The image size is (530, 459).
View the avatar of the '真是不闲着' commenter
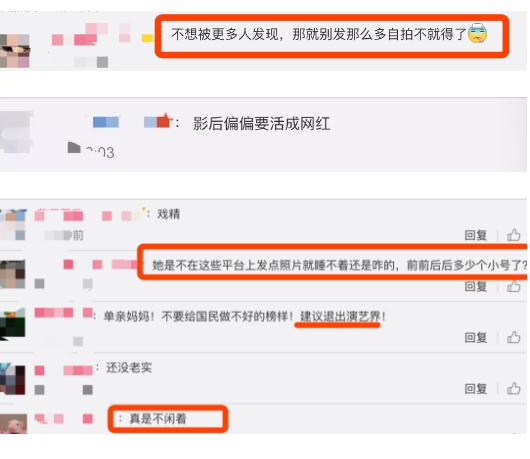(13, 424)
